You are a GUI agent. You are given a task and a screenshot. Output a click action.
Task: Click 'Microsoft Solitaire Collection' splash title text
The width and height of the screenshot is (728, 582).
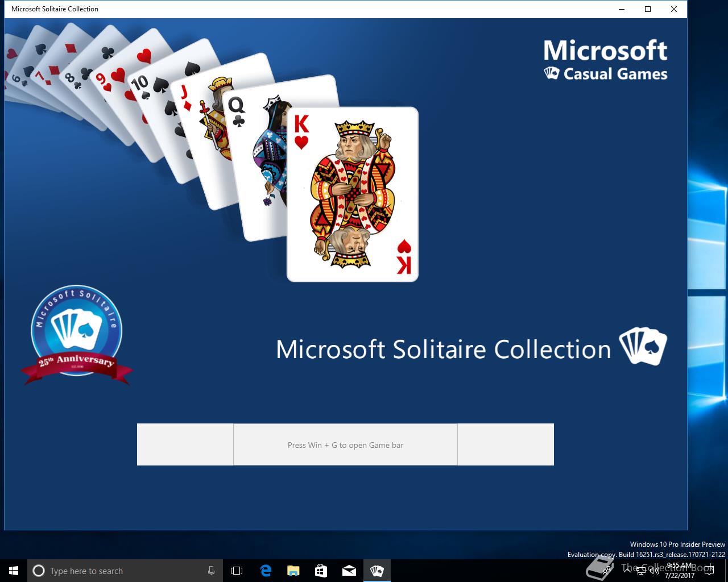(443, 349)
